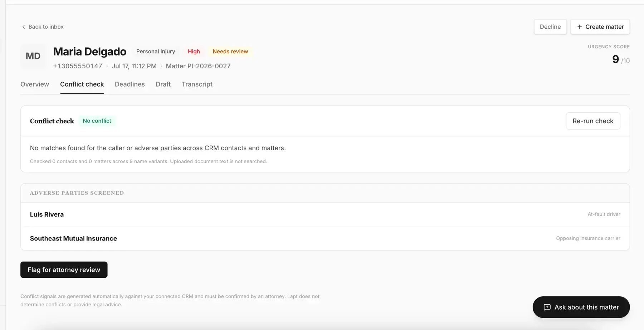This screenshot has width=644, height=330.
Task: Click the Needs review status badge
Action: 230,52
